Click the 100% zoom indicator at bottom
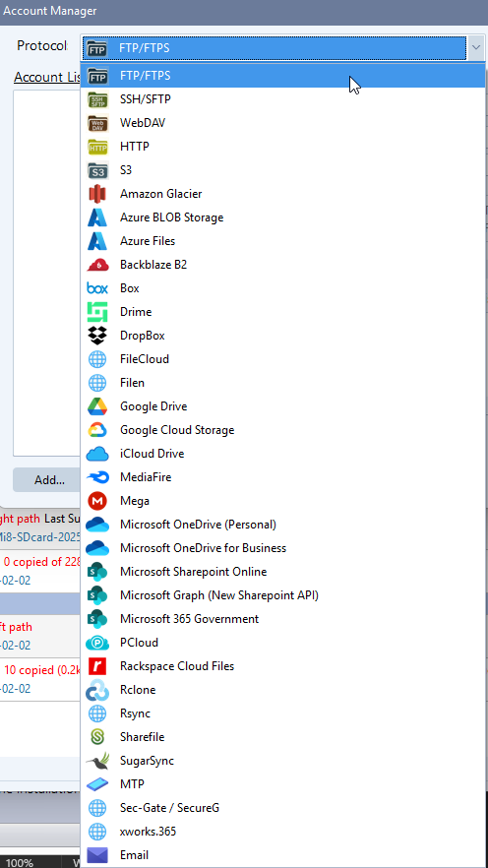488x868 pixels. tap(20, 862)
